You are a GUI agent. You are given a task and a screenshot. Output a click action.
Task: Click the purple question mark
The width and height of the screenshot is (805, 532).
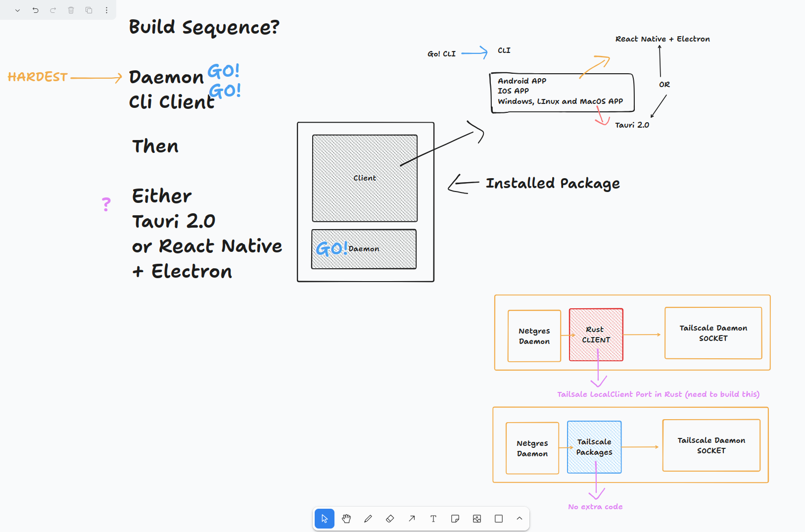tap(106, 204)
